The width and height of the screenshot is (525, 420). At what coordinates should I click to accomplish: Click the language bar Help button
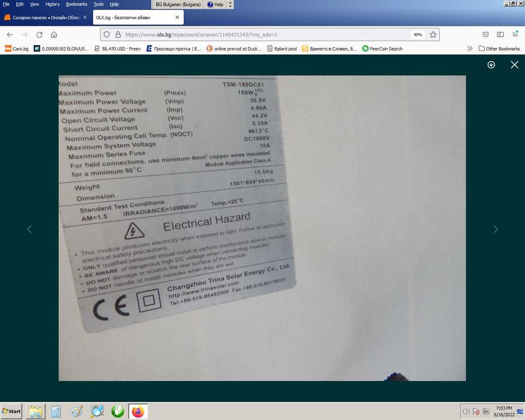(x=215, y=4)
